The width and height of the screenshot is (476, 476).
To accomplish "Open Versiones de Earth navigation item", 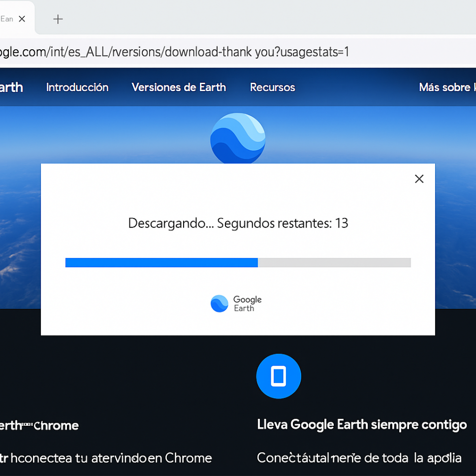I will point(179,88).
